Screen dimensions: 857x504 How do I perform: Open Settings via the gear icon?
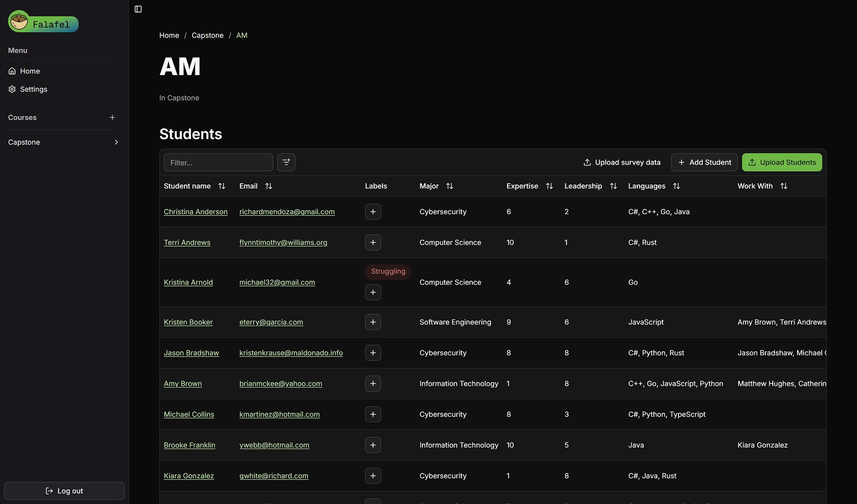12,89
